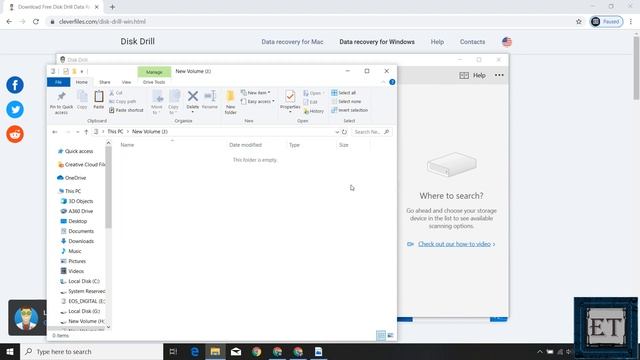Click Select none in ribbon

click(346, 101)
